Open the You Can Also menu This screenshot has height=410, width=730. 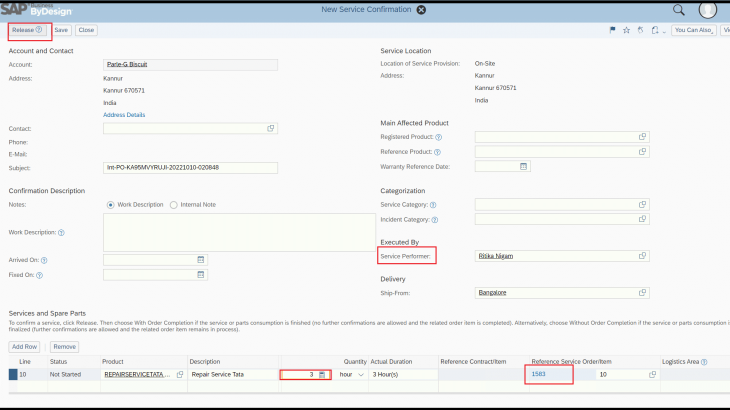tap(692, 30)
